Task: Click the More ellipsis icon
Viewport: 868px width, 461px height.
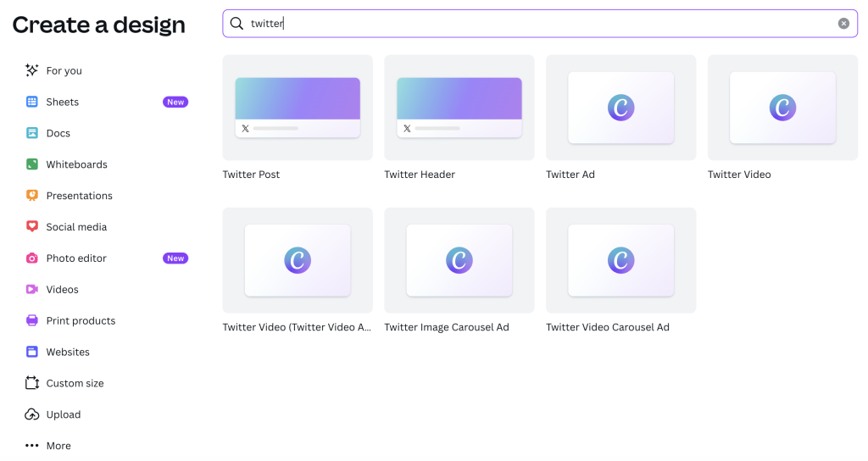Action: [x=32, y=446]
